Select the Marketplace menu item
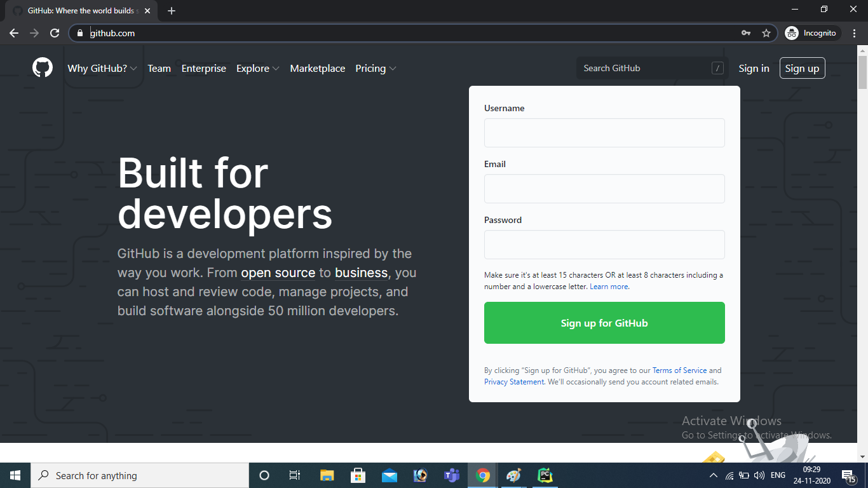Image resolution: width=868 pixels, height=488 pixels. point(317,68)
